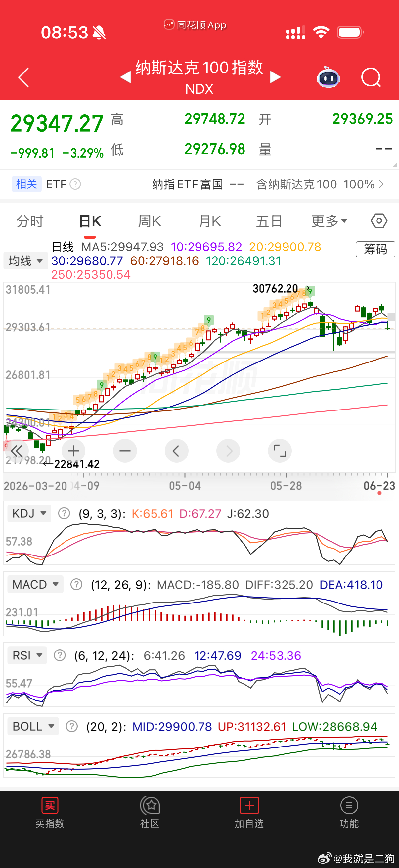
Task: Open the 社区 community icon
Action: [x=150, y=806]
